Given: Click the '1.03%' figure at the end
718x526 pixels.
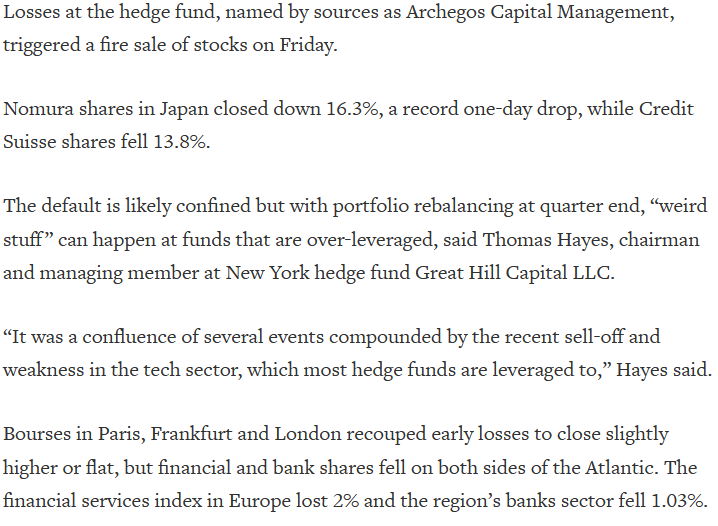Looking at the screenshot, I should click(x=677, y=501).
